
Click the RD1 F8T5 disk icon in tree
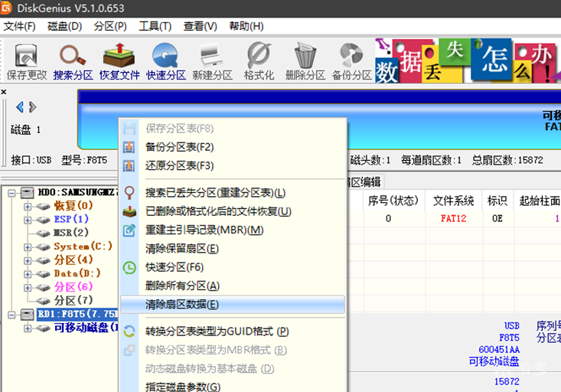[x=28, y=315]
